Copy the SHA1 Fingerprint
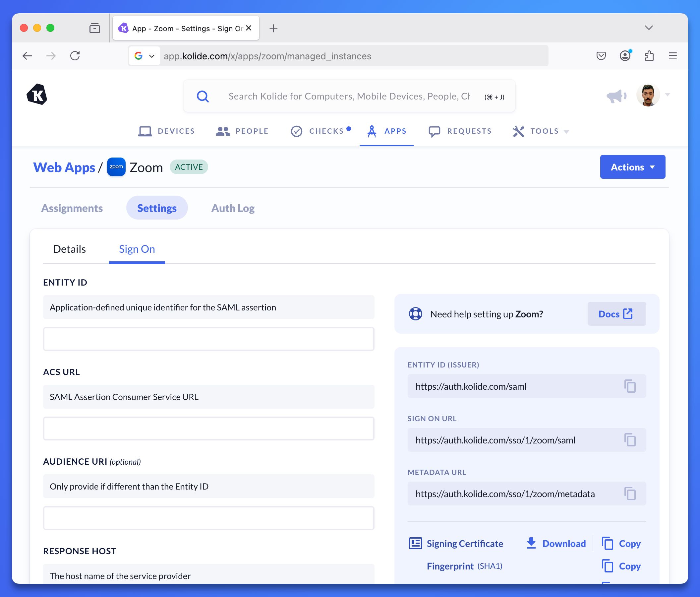The image size is (700, 597). pos(621,566)
